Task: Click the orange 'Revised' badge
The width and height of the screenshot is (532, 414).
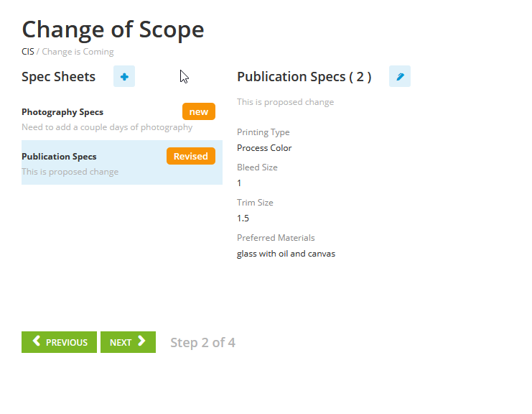Action: (x=191, y=156)
